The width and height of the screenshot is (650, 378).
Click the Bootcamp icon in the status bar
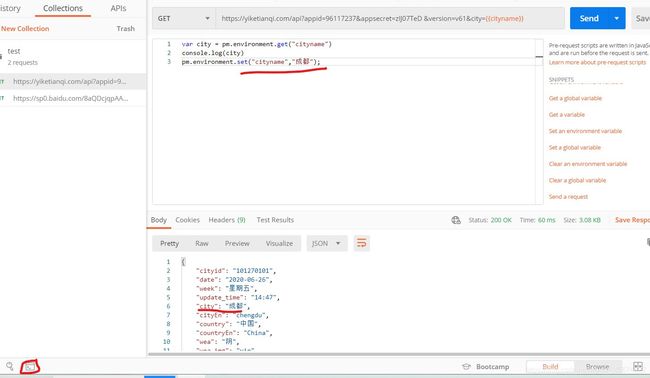coord(466,367)
